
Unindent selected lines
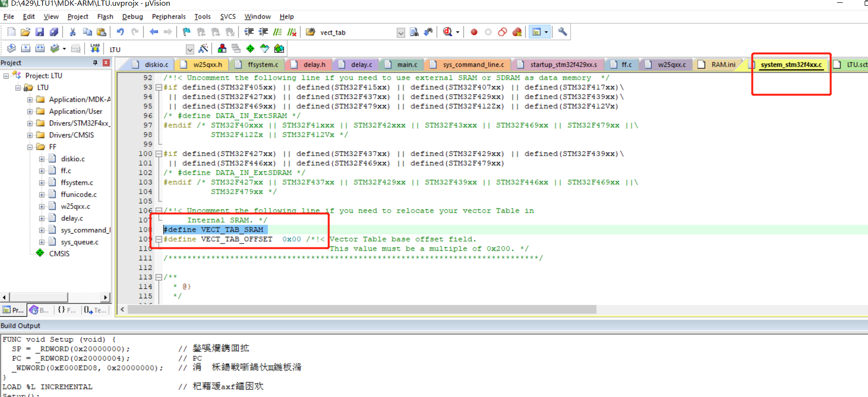coord(263,32)
